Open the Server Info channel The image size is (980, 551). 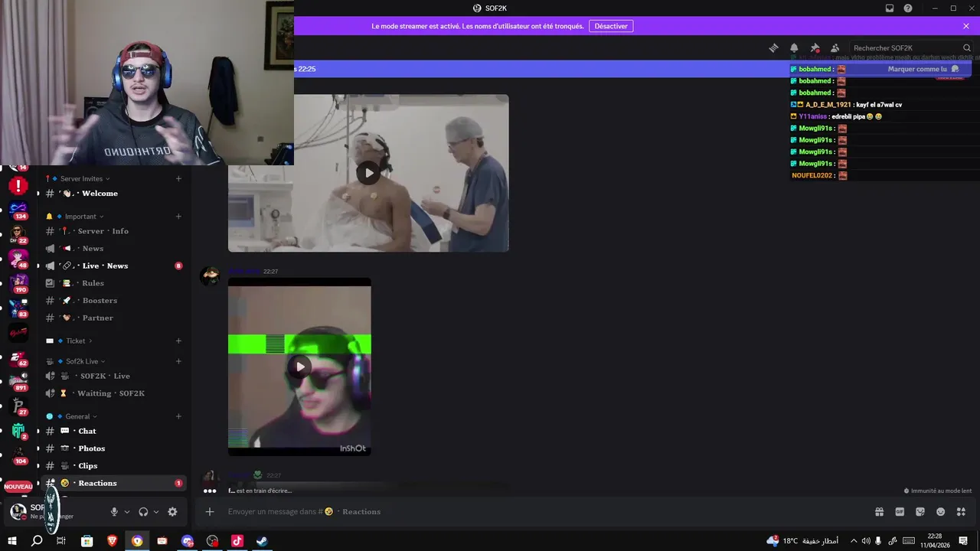coord(113,231)
